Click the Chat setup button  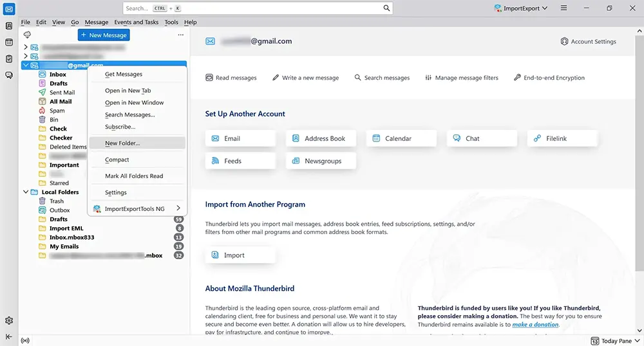[482, 138]
